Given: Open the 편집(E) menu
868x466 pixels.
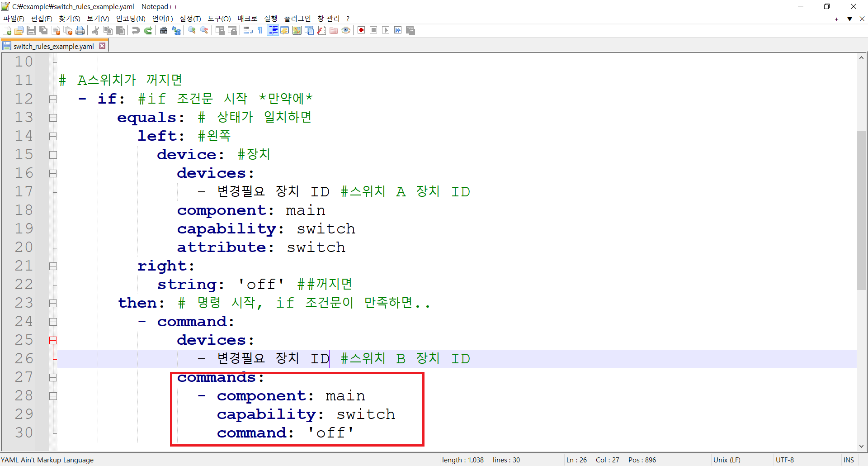Looking at the screenshot, I should coord(42,19).
